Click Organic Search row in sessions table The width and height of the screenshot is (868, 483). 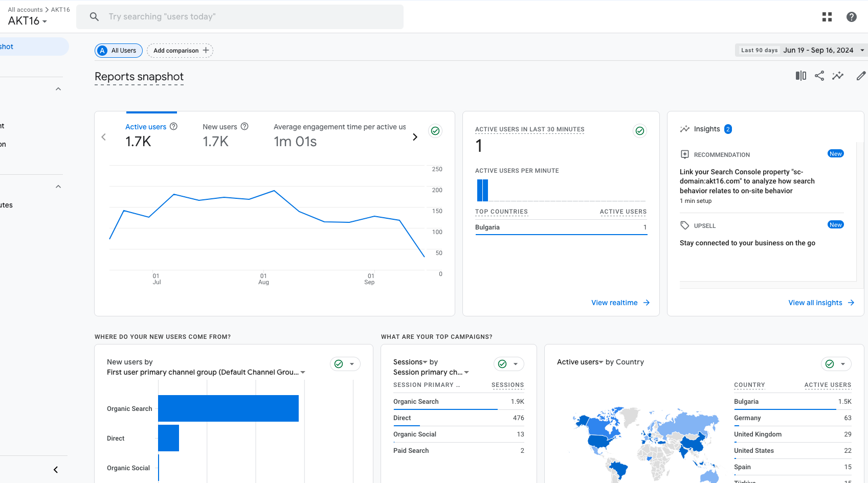click(x=459, y=402)
